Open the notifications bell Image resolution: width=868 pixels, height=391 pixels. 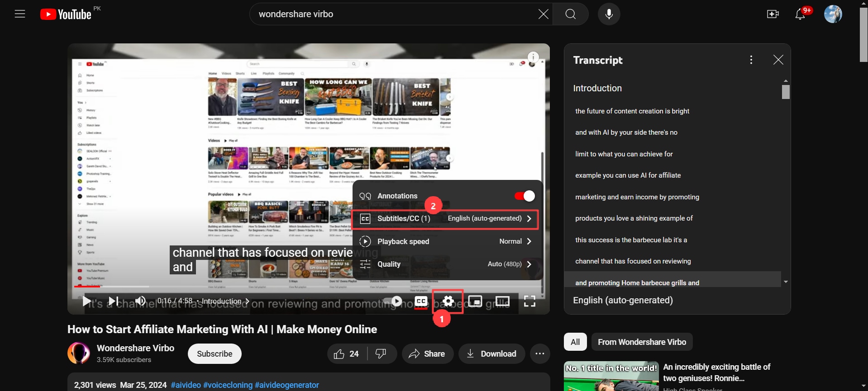(800, 14)
